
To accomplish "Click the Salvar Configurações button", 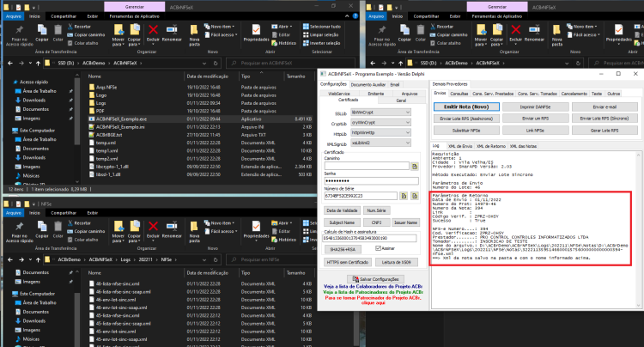I will (x=376, y=279).
